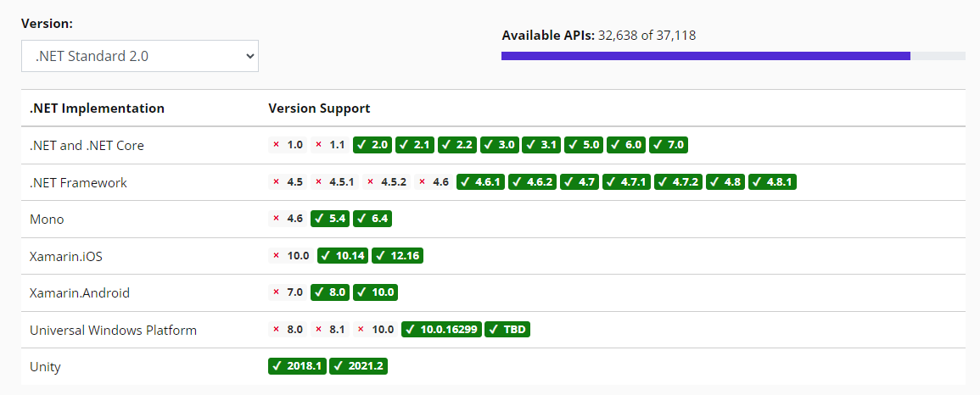Viewport: 980px width, 395px height.
Task: Click supported .NET 7.0 badge
Action: [x=669, y=145]
